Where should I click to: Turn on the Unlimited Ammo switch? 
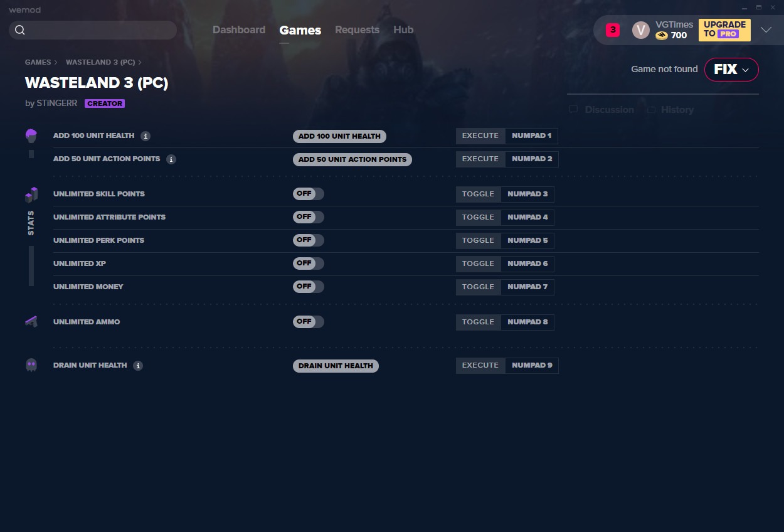309,321
